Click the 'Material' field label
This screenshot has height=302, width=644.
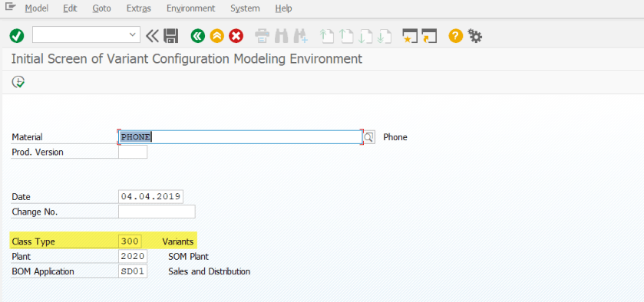click(27, 137)
